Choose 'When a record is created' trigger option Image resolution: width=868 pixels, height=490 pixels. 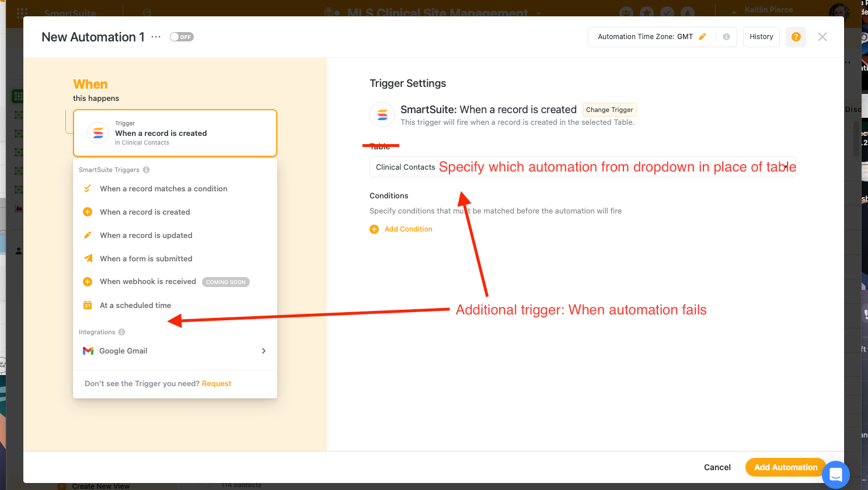[x=145, y=212]
